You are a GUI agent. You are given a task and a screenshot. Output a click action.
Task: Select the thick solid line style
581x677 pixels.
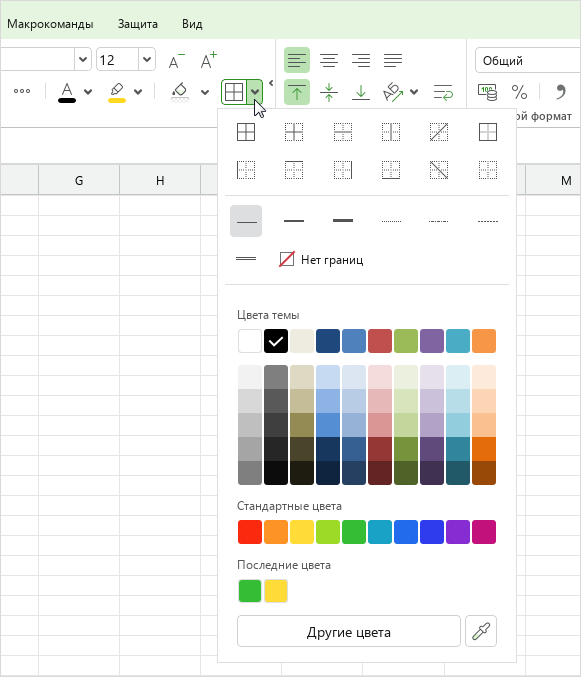tap(343, 221)
